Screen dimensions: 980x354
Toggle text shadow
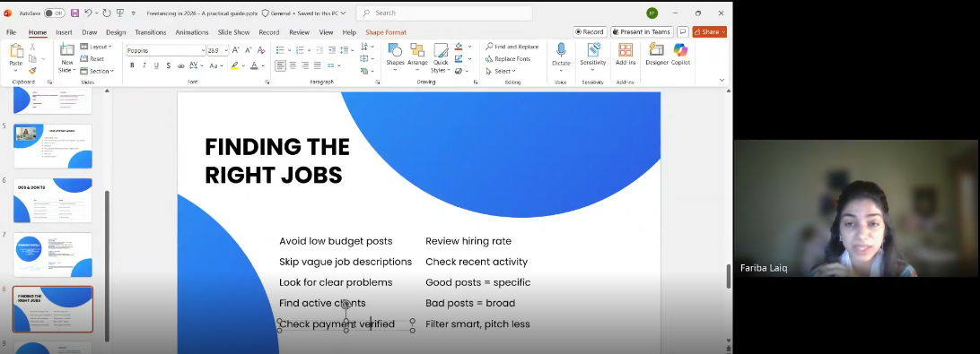[168, 65]
